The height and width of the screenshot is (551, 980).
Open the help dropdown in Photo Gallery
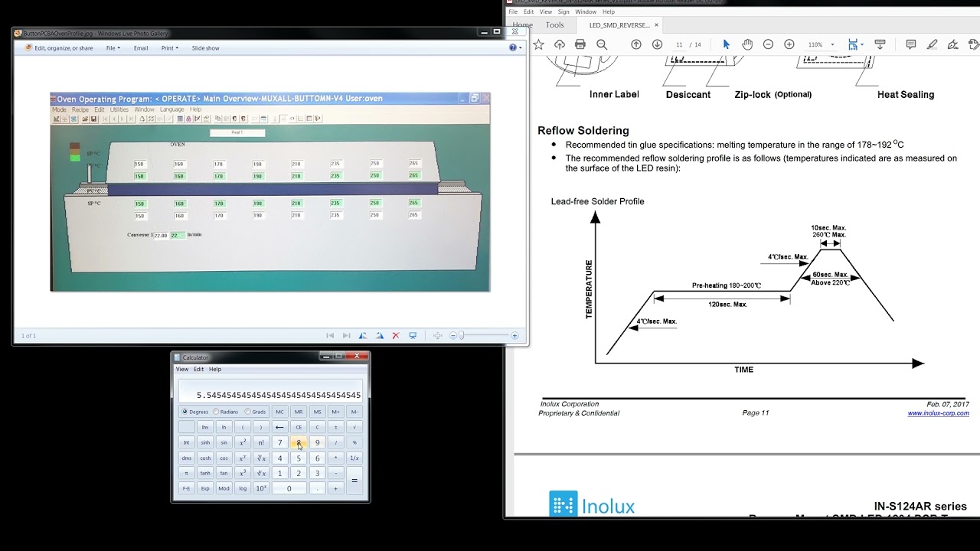[x=514, y=47]
